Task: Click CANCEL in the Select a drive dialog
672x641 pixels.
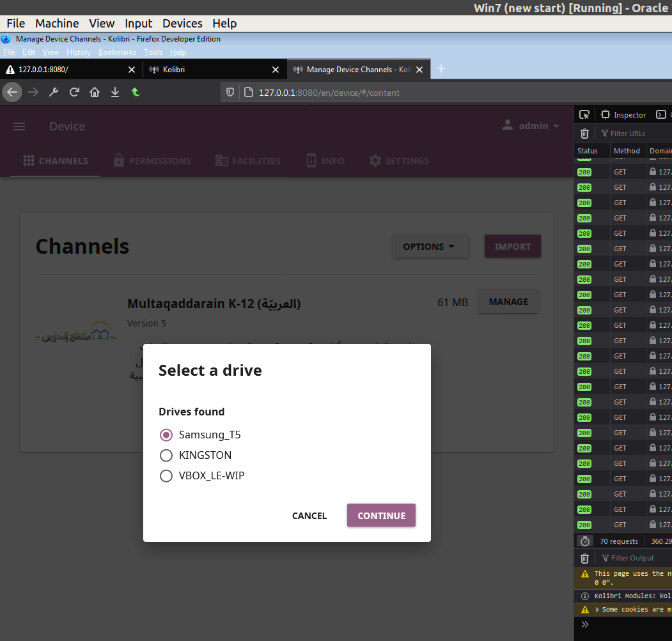Action: tap(309, 516)
